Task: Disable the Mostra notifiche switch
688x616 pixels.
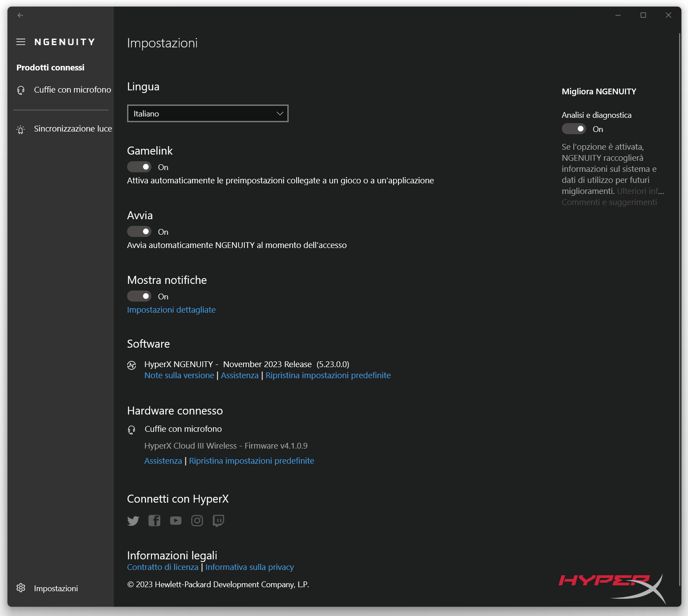Action: (139, 296)
